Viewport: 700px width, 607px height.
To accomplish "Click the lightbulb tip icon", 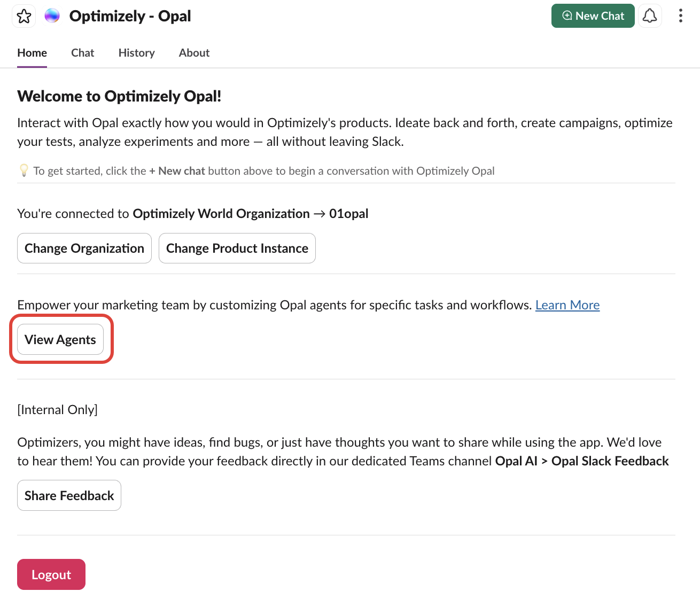I will 24,170.
